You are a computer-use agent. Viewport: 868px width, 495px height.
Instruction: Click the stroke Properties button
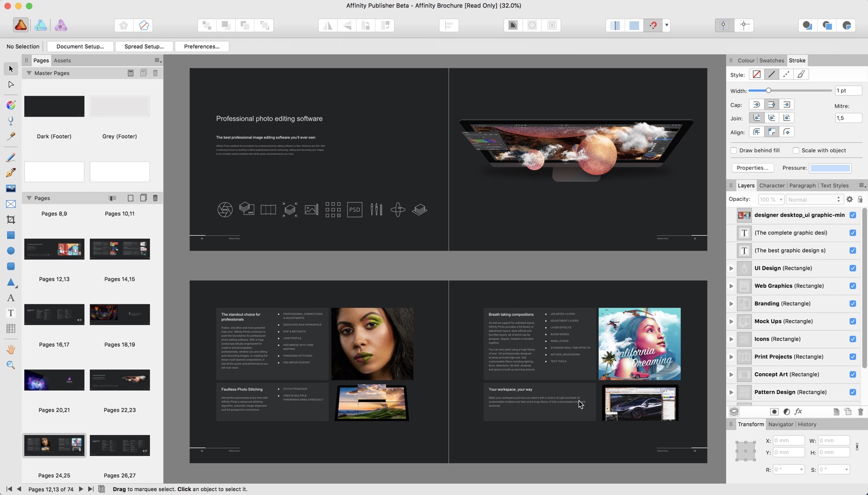pyautogui.click(x=753, y=168)
